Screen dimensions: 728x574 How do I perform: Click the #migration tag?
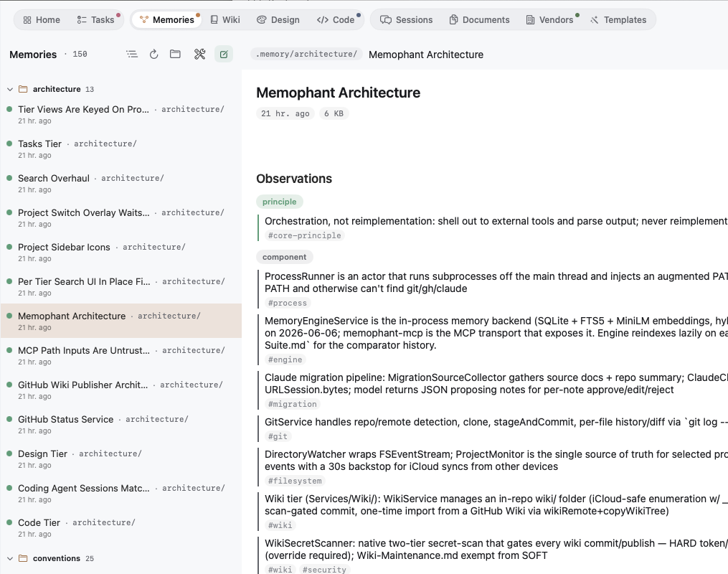(293, 405)
